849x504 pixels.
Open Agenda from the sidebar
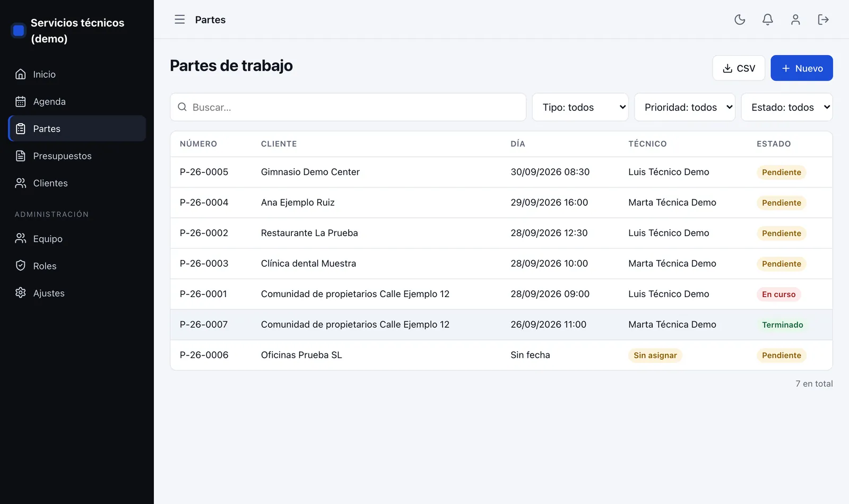click(x=77, y=101)
